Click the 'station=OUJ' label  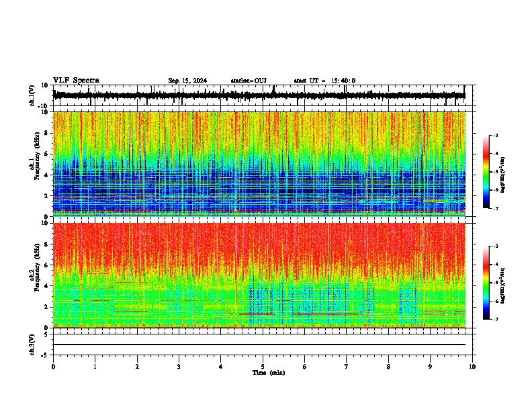[249, 81]
